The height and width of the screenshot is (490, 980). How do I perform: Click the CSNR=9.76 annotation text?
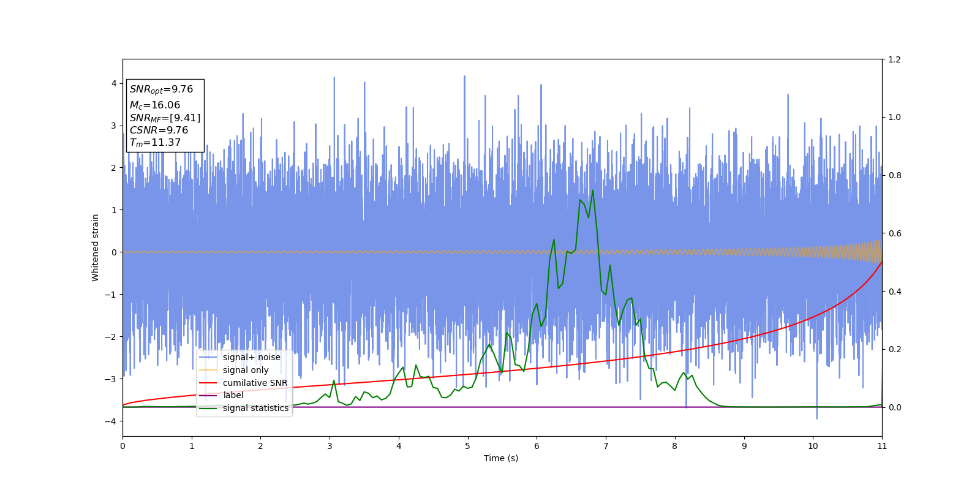pos(159,130)
